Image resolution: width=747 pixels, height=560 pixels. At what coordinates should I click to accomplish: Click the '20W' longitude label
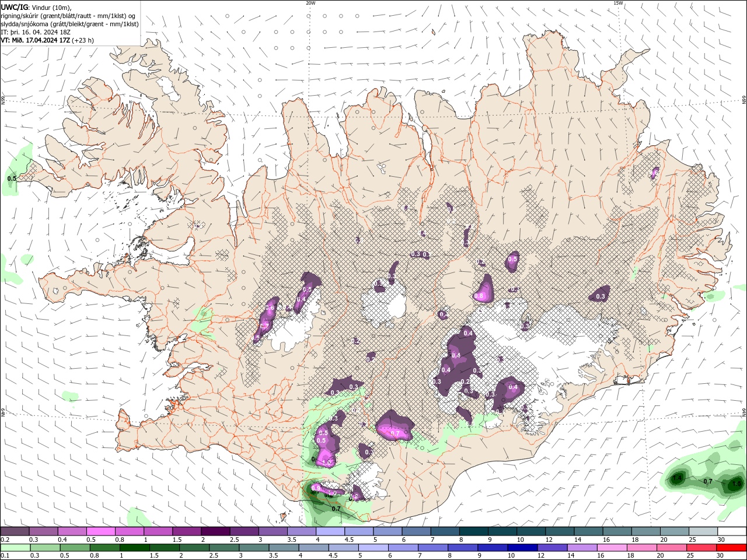point(310,3)
